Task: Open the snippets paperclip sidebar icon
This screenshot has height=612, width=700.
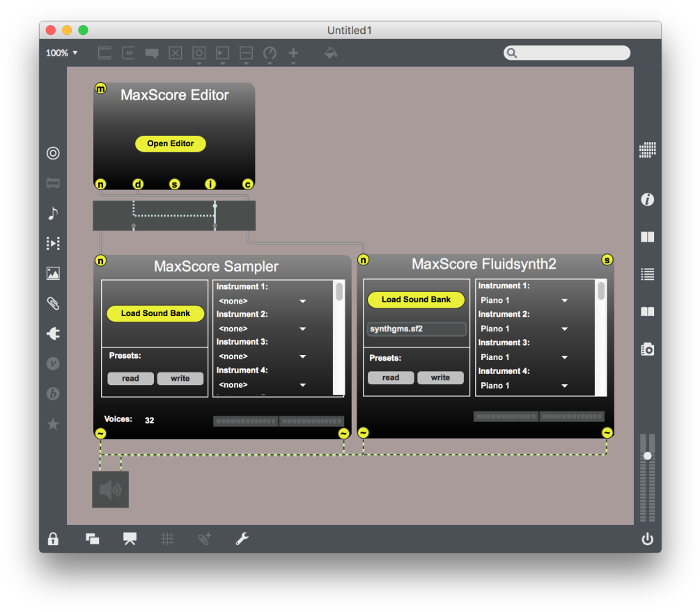Action: [53, 304]
